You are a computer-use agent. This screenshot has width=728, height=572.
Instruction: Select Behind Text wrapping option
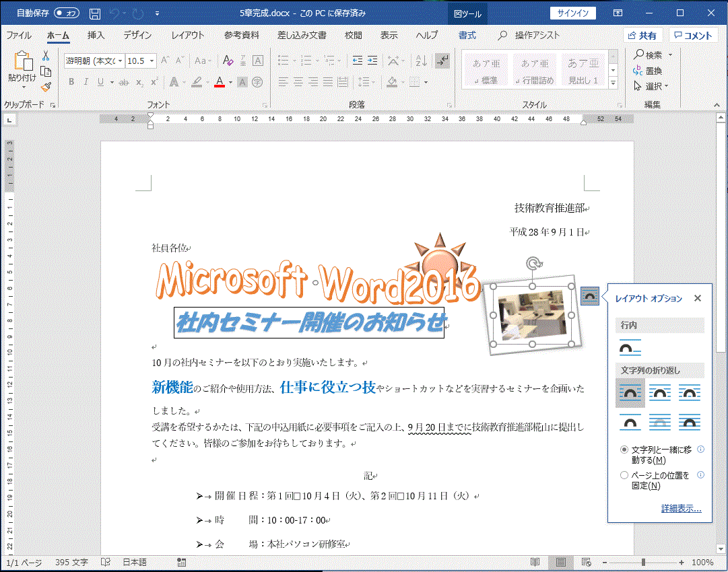[660, 422]
